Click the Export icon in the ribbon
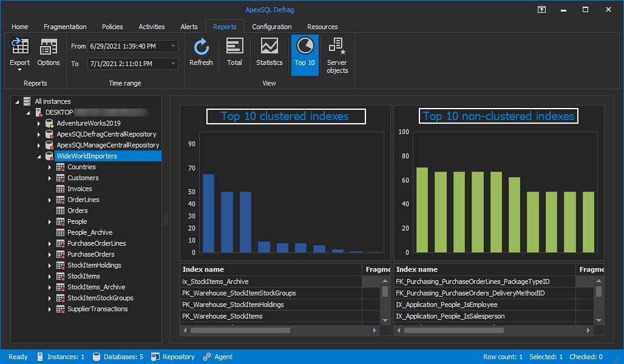The width and height of the screenshot is (624, 364). point(19,53)
